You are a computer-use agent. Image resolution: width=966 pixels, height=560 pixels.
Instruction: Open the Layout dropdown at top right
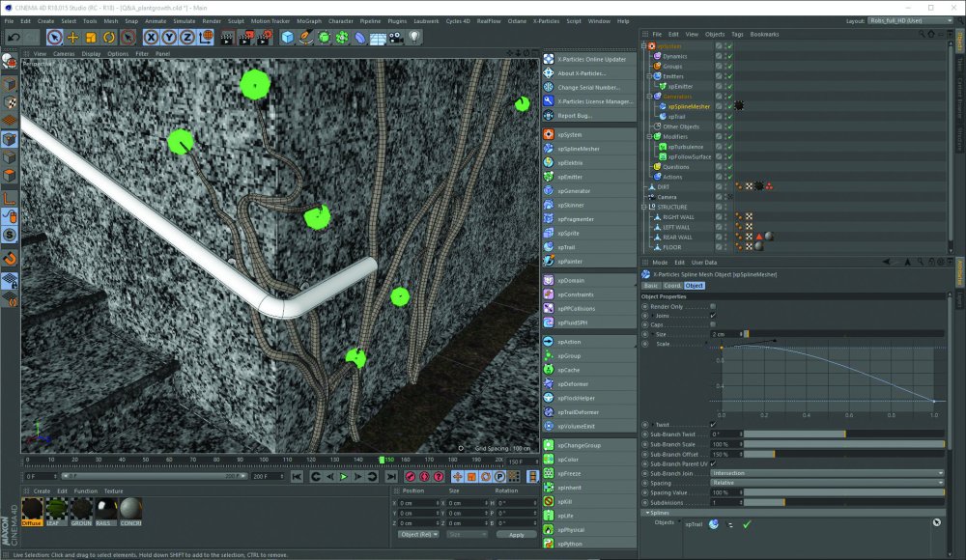coord(909,21)
